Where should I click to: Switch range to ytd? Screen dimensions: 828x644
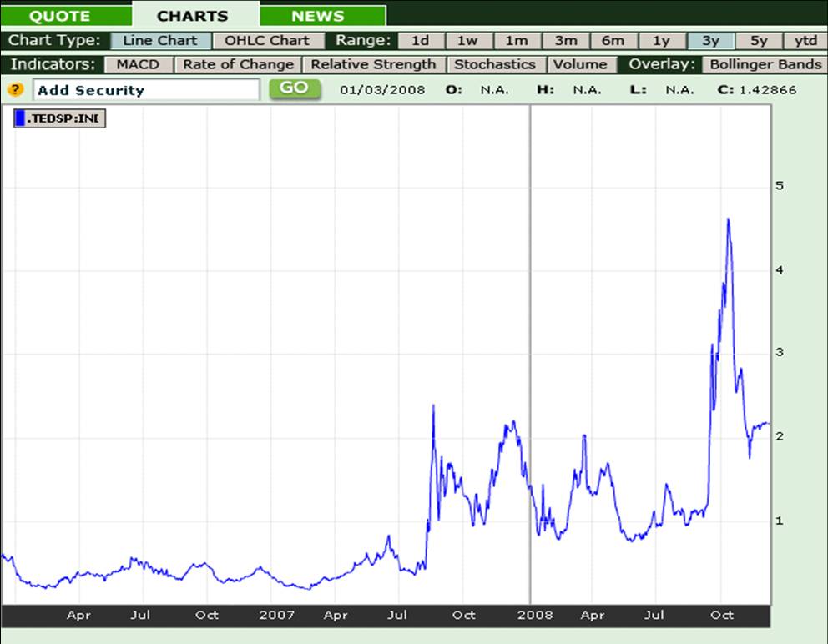tap(805, 41)
